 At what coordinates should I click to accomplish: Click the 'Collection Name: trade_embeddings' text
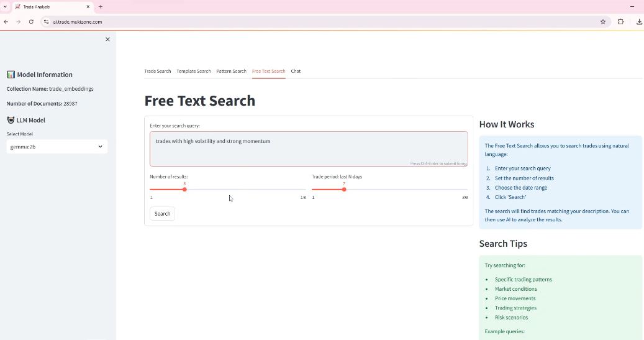[50, 89]
